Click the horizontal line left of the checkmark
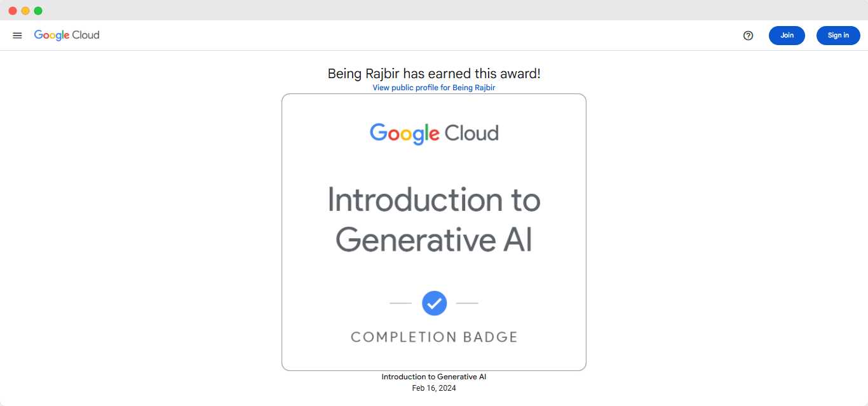Image resolution: width=868 pixels, height=406 pixels. 400,304
